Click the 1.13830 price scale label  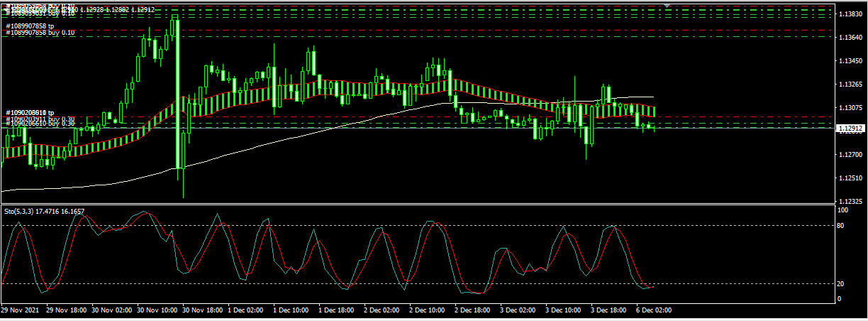pos(850,14)
